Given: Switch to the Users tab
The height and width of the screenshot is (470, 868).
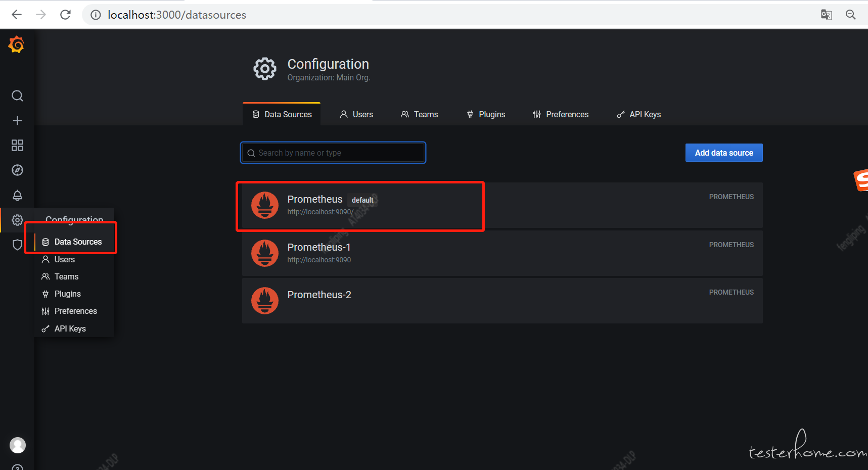Looking at the screenshot, I should click(x=356, y=114).
